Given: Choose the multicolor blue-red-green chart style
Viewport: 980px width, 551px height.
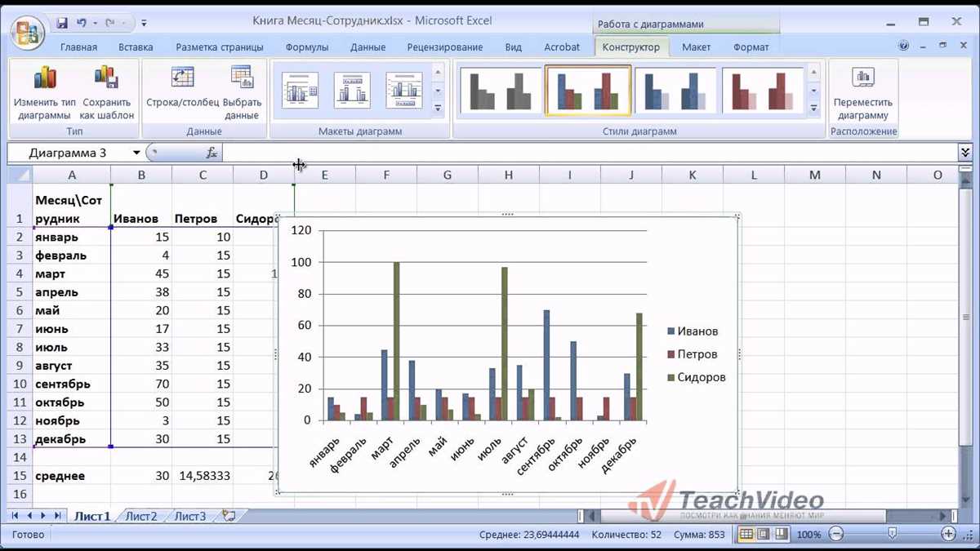Looking at the screenshot, I should [587, 90].
